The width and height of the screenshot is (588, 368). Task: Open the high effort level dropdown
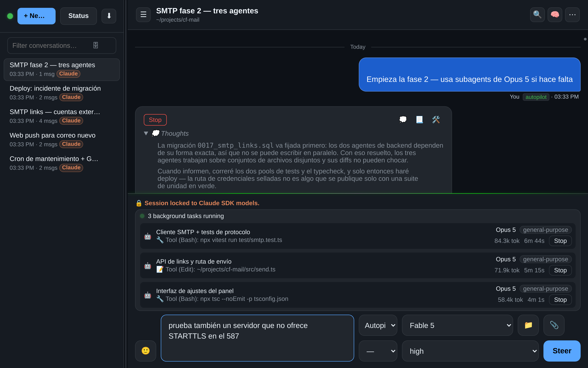click(x=470, y=351)
